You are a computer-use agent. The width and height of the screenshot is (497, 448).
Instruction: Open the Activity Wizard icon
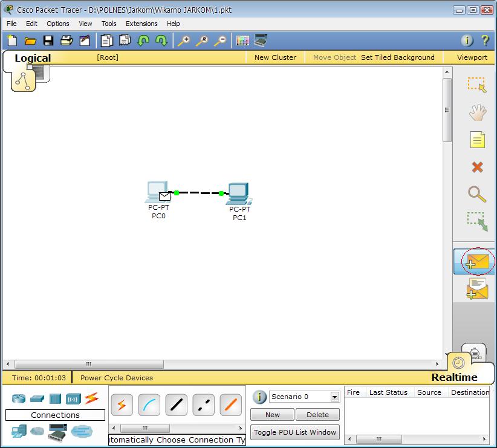click(x=85, y=41)
